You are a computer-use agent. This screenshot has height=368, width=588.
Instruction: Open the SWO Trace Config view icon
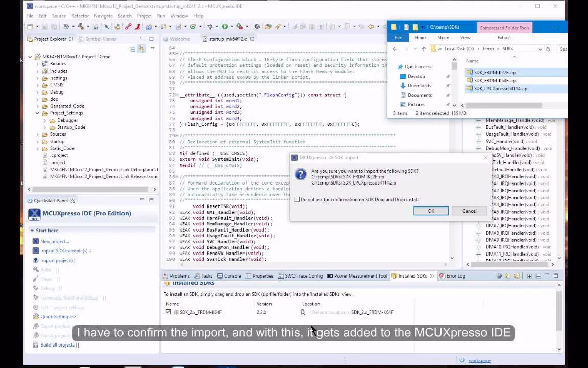tap(281, 275)
